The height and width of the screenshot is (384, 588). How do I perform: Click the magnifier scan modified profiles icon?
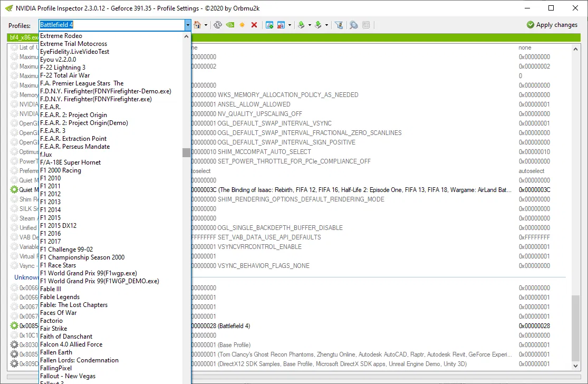click(x=354, y=25)
